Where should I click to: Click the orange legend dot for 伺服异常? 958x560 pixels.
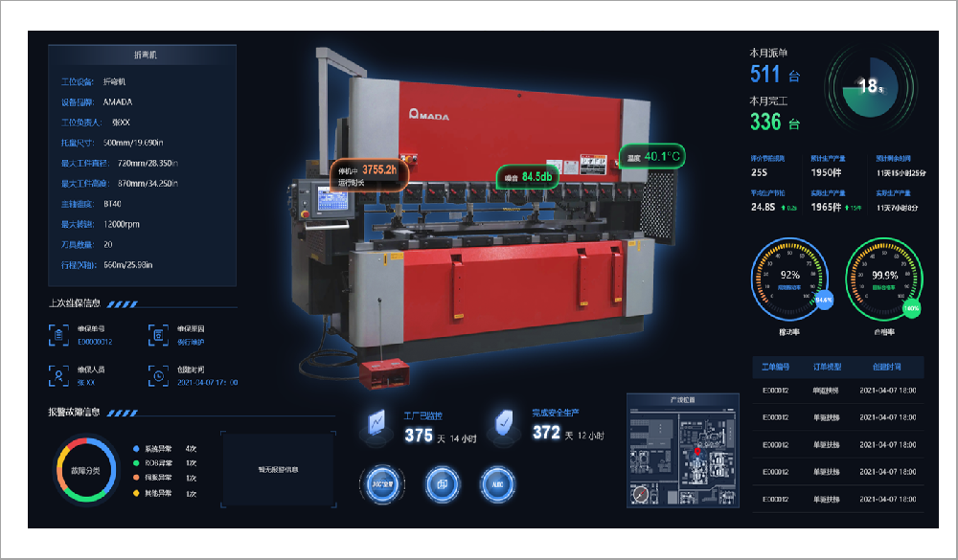[x=136, y=478]
